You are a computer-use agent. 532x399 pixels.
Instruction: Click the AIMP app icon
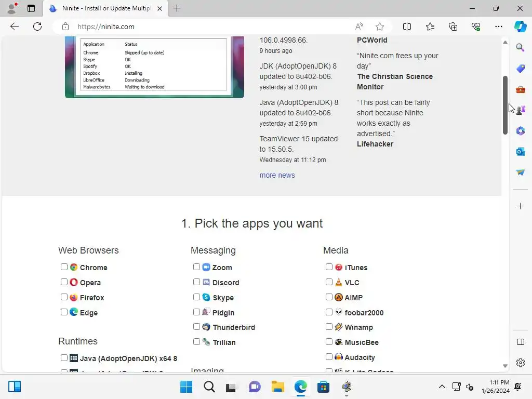click(x=339, y=297)
